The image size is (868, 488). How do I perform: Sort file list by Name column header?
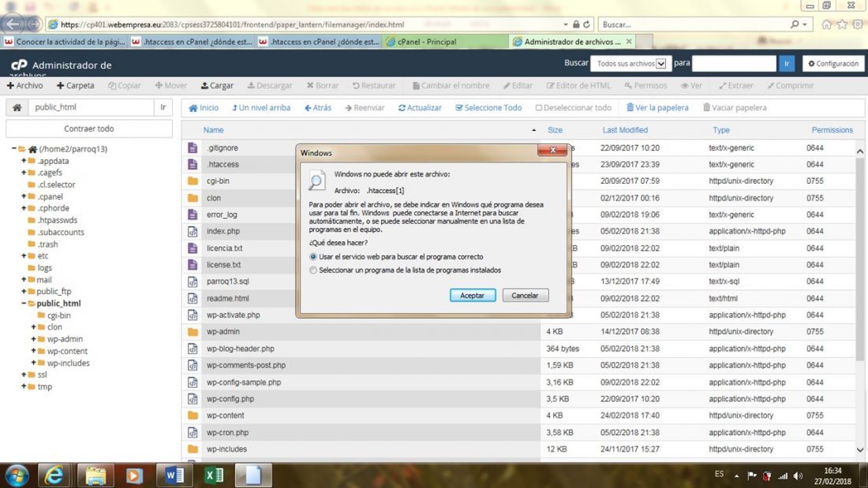[213, 130]
